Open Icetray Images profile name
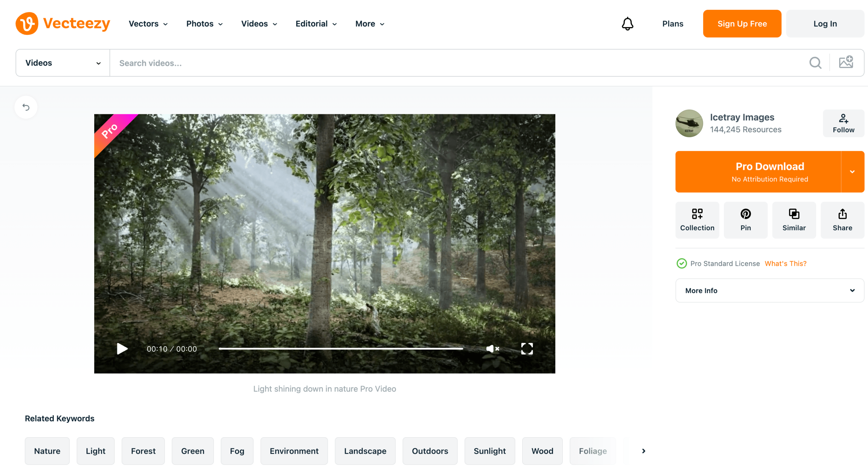The image size is (868, 468). [x=742, y=117]
